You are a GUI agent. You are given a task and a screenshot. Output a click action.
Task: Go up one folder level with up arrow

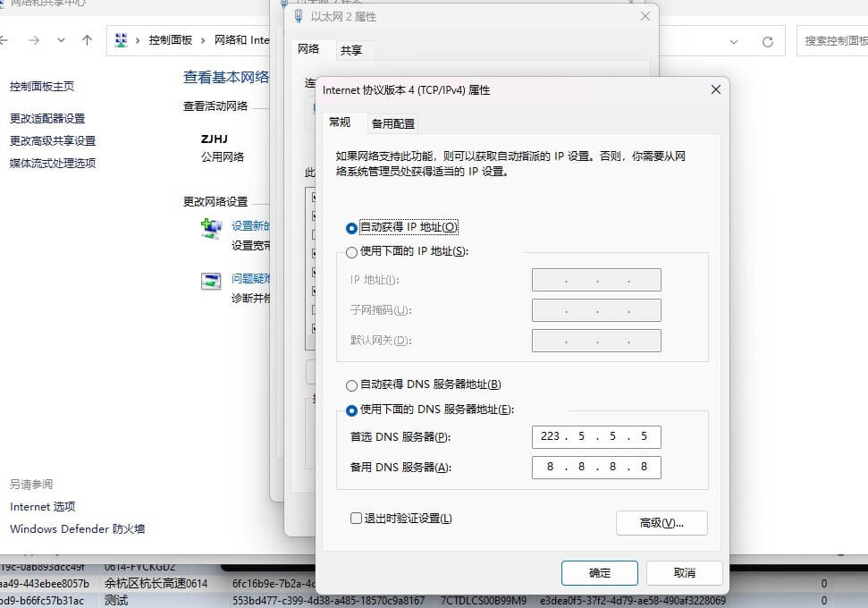(x=87, y=40)
